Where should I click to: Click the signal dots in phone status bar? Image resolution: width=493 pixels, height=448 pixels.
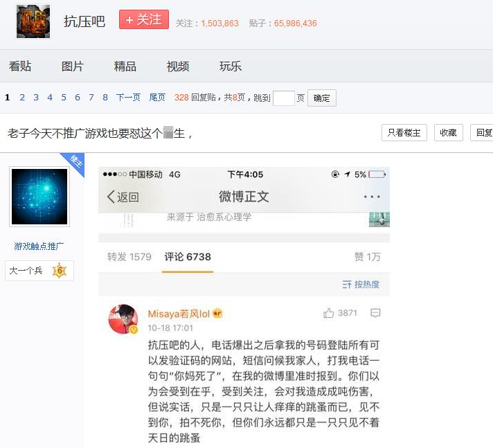115,174
